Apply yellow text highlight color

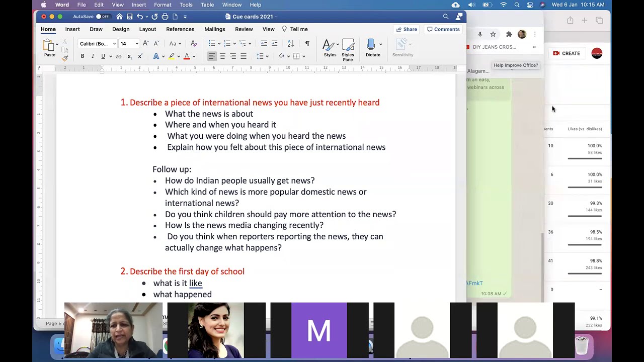pos(172,56)
